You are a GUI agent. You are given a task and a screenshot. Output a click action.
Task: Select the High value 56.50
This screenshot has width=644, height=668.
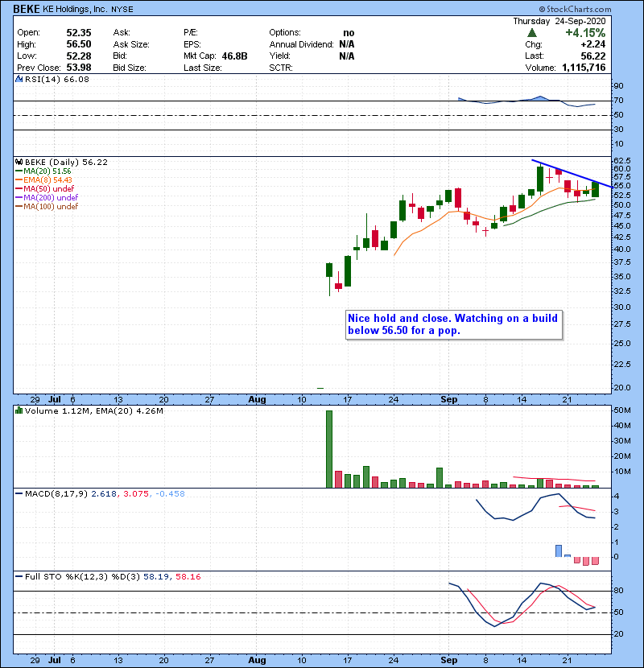[x=79, y=44]
